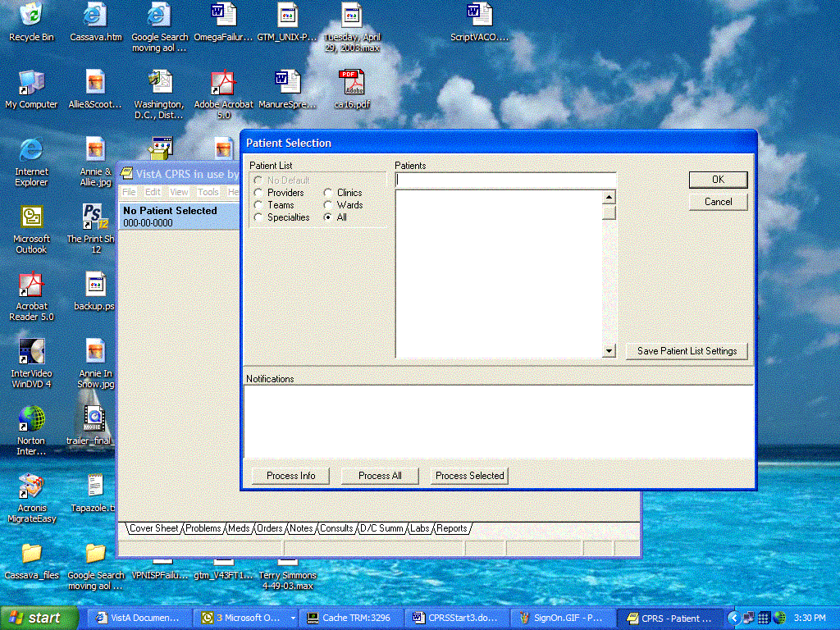The height and width of the screenshot is (630, 840).
Task: Open the View menu in CPRS window
Action: [178, 192]
